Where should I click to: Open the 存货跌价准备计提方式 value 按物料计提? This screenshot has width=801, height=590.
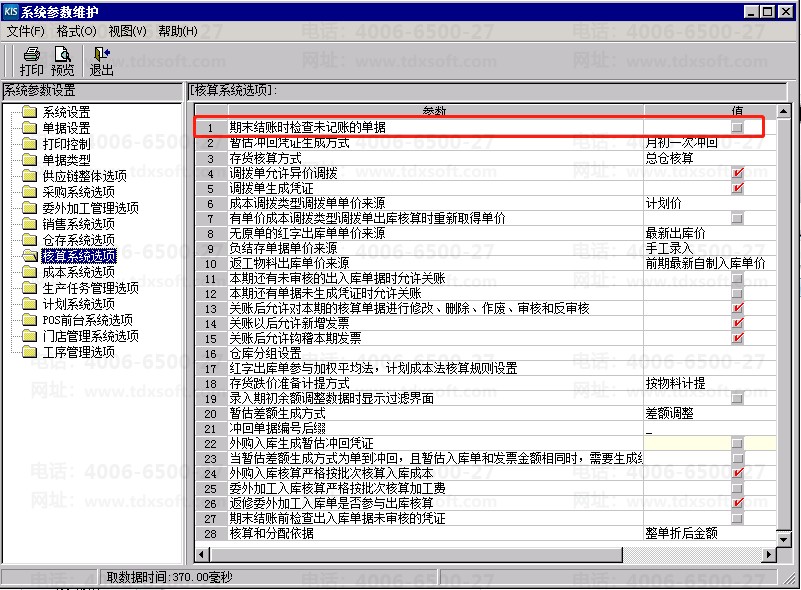[708, 383]
